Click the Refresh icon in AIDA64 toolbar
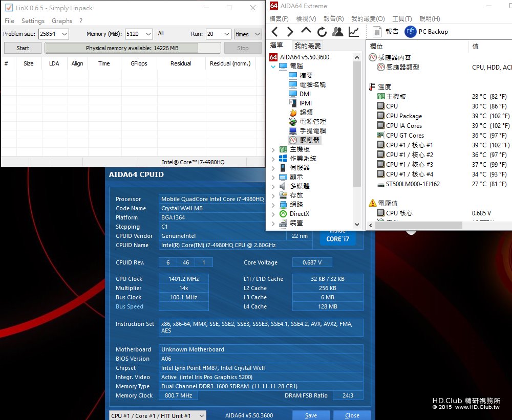This screenshot has width=512, height=420. [322, 32]
